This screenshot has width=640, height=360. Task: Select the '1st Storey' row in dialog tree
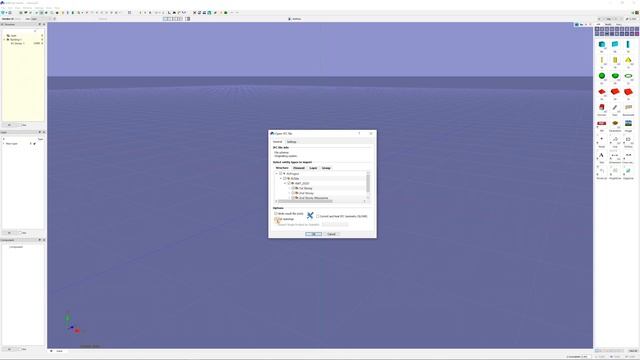pyautogui.click(x=305, y=188)
